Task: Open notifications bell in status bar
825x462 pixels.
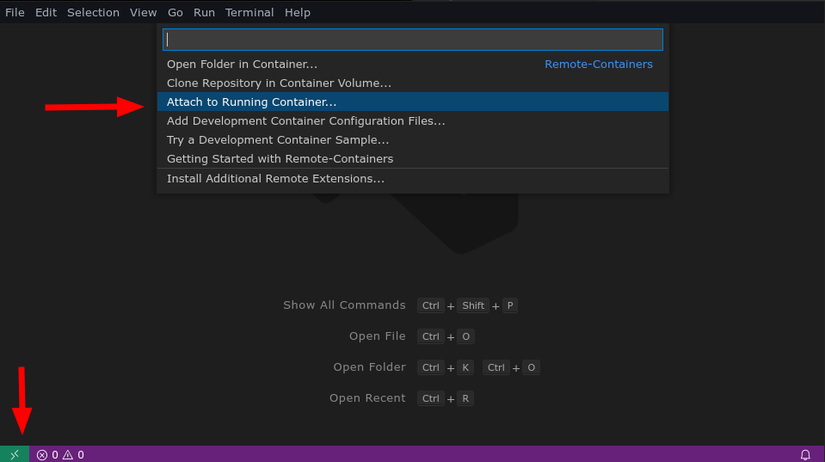Action: click(x=805, y=455)
